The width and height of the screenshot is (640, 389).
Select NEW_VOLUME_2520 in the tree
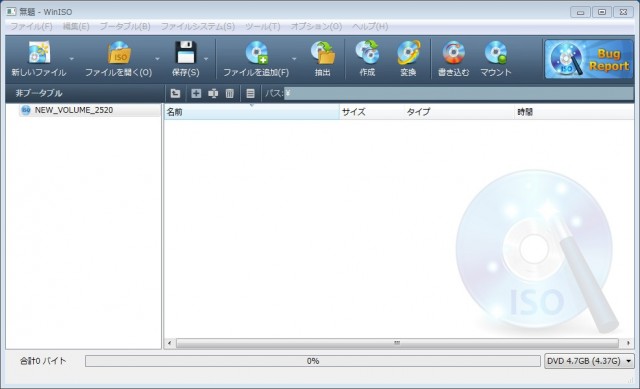point(74,110)
